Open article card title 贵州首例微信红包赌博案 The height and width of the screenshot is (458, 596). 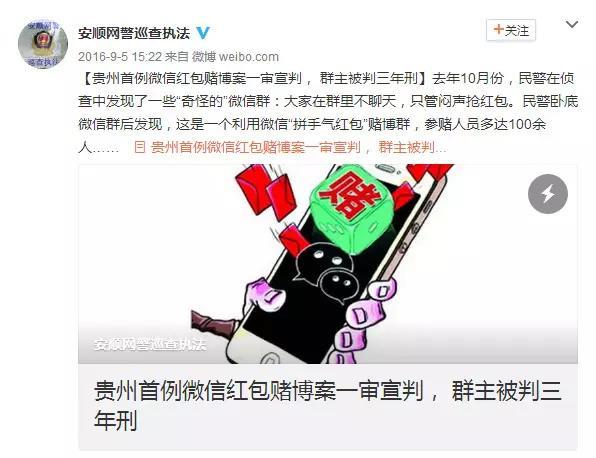click(328, 406)
